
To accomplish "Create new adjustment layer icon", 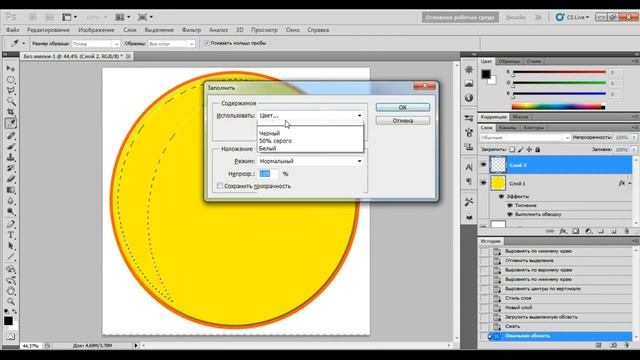I will 588,231.
